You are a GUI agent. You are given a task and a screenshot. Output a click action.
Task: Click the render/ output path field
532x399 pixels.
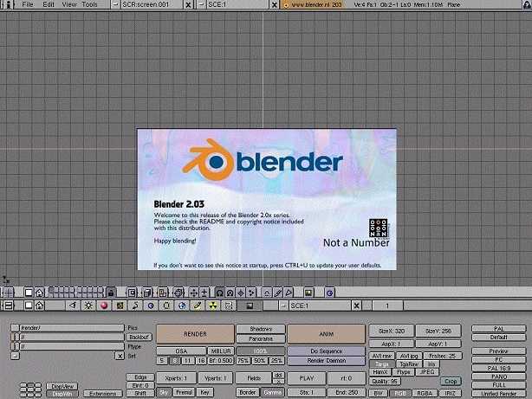pos(69,328)
